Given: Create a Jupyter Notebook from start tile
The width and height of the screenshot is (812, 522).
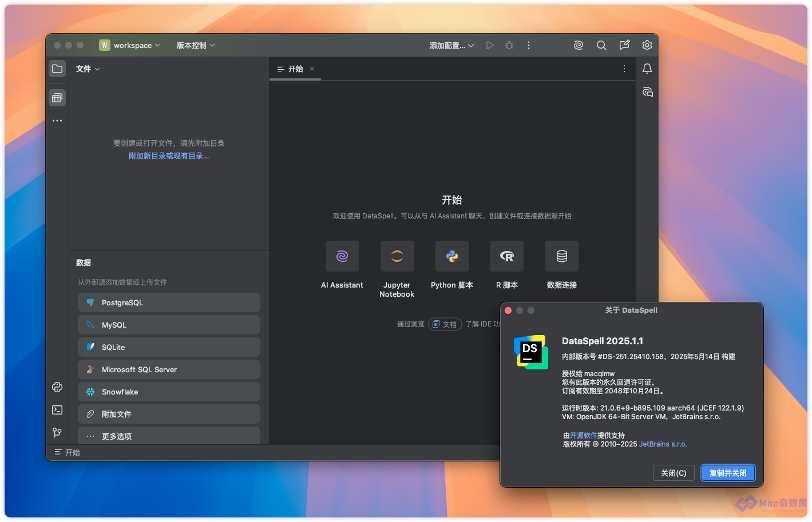Looking at the screenshot, I should [x=397, y=256].
